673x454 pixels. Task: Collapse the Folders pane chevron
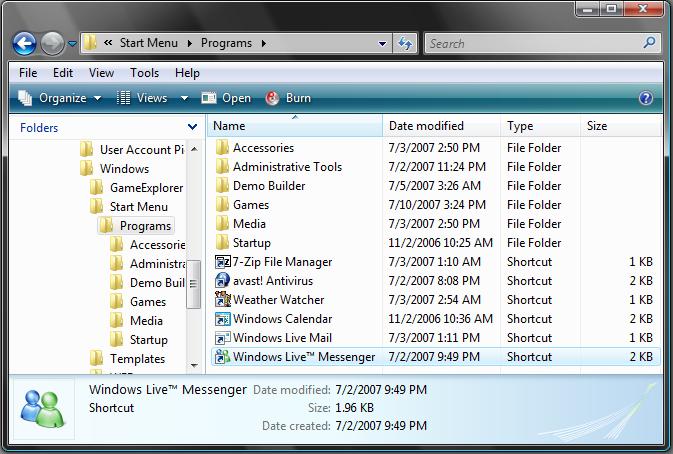tap(192, 127)
